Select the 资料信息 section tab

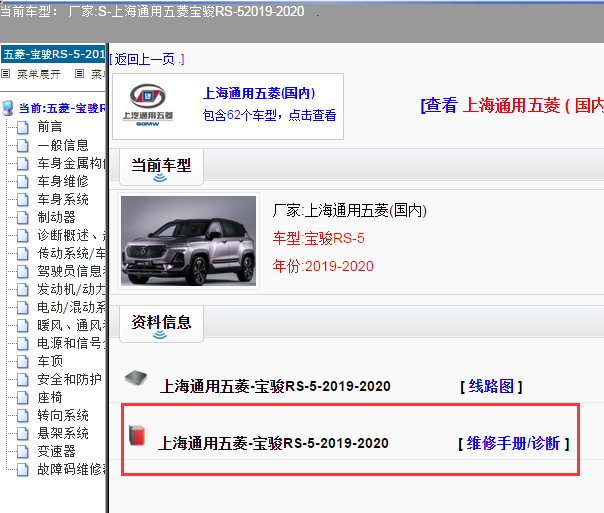point(161,325)
